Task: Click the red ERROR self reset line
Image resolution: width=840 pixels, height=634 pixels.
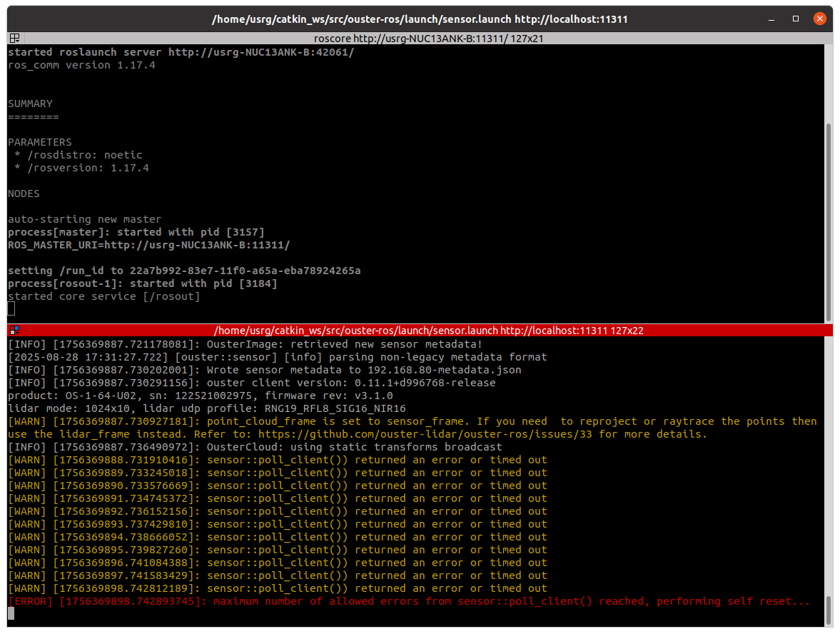Action: point(409,601)
